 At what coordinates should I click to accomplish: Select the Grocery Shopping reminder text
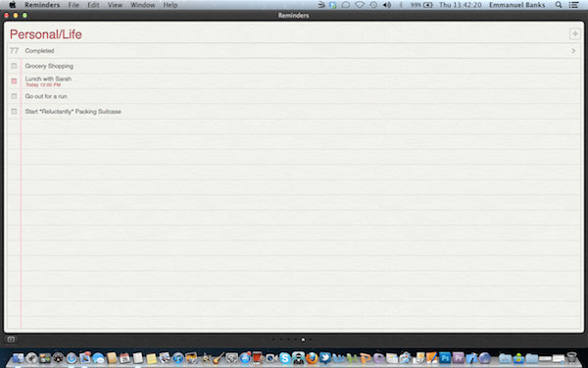(49, 66)
